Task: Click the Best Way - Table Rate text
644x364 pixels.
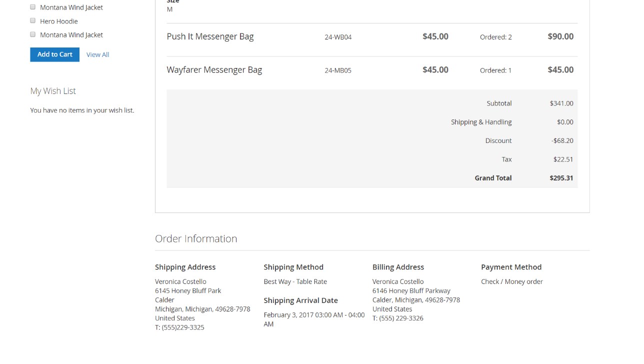Action: 295,281
